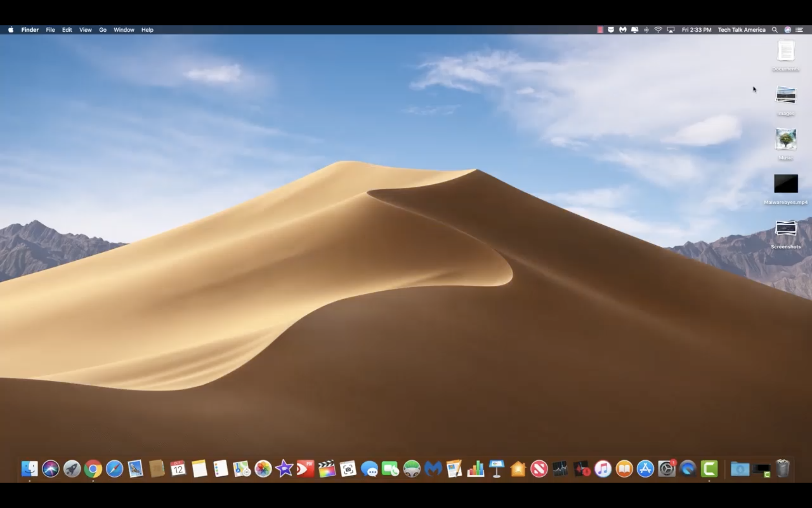
Task: Open the Edit menu
Action: [67, 30]
